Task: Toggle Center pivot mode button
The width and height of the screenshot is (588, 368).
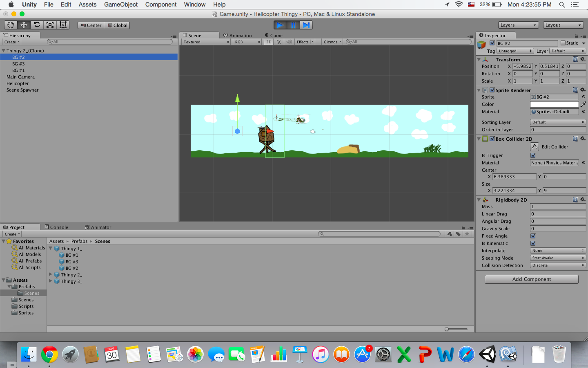Action: (x=91, y=25)
